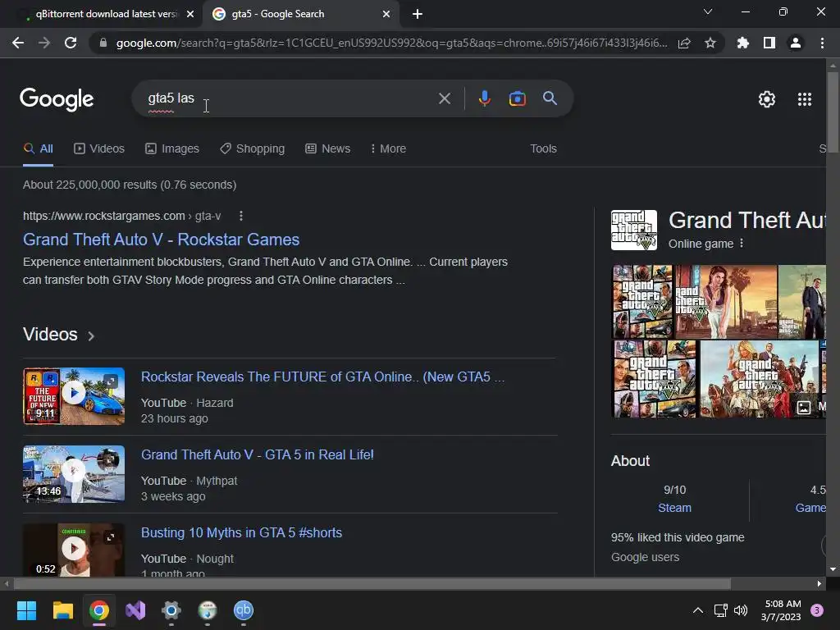Expand the More search filters menu
Viewport: 840px width, 630px height.
[x=388, y=148]
